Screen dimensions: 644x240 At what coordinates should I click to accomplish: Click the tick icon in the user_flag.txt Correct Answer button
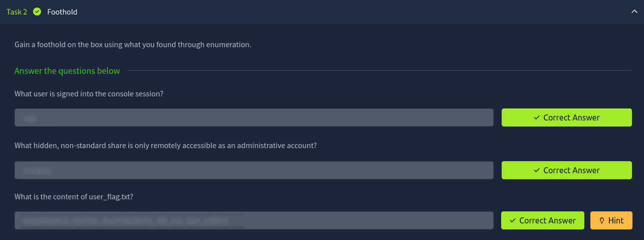pos(512,220)
